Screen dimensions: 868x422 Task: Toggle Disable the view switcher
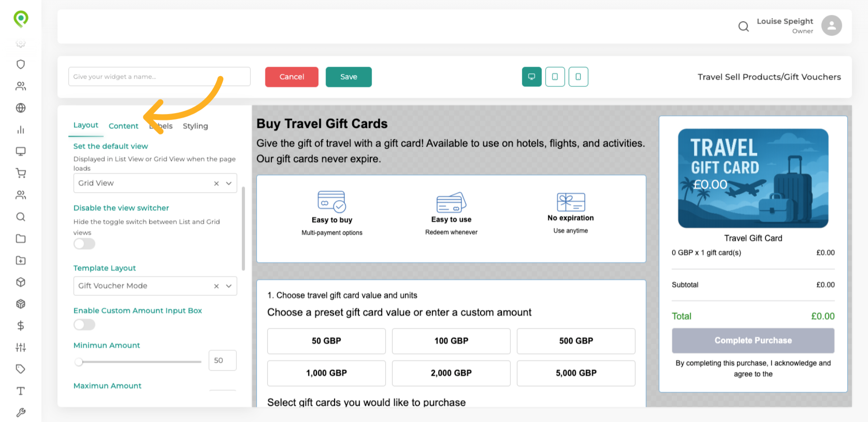pos(84,244)
